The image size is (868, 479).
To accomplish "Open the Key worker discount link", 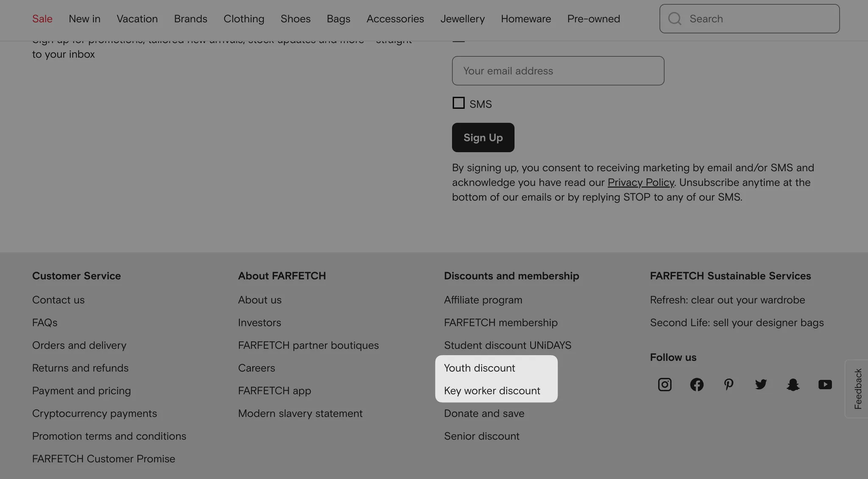I will pos(492,390).
